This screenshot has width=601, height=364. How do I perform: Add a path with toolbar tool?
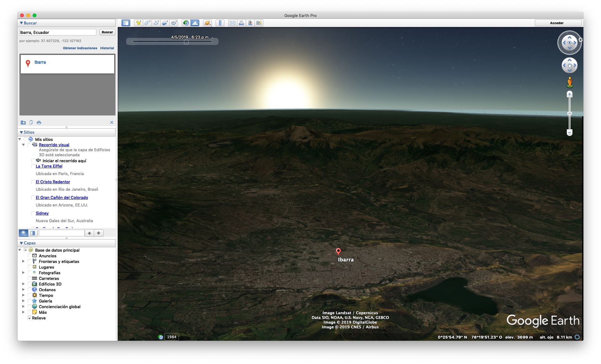[156, 23]
